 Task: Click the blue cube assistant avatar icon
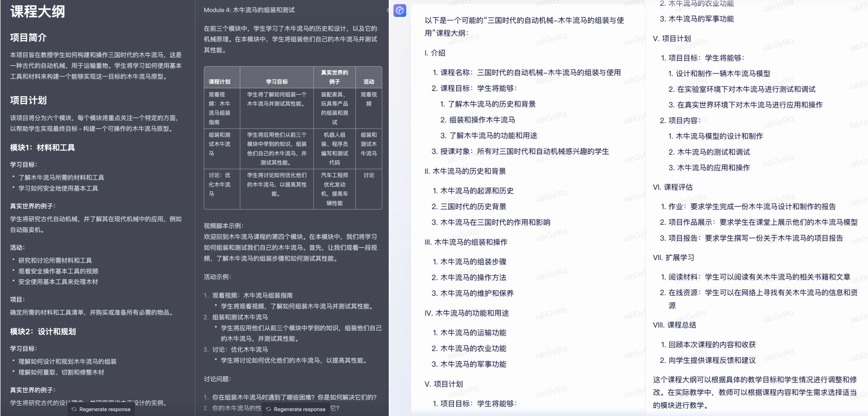tap(400, 10)
